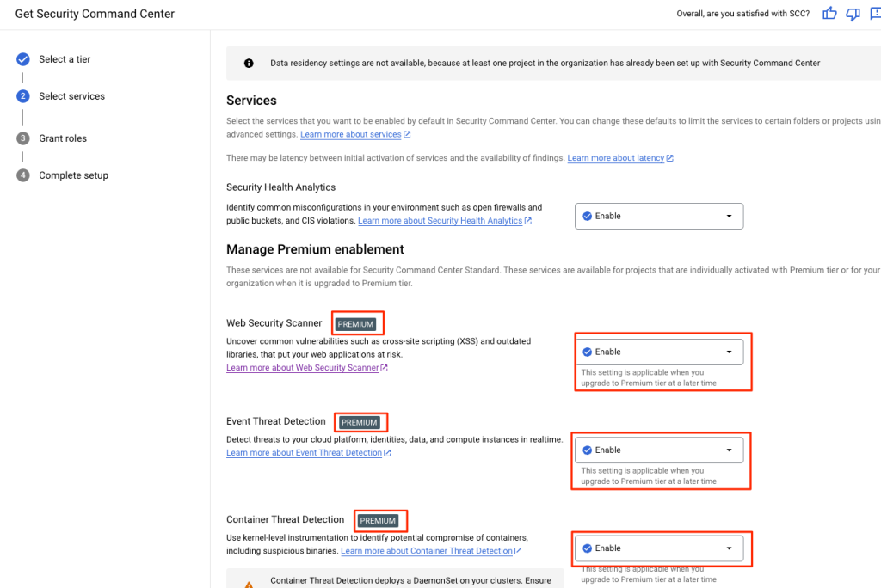The image size is (881, 588).
Task: Click the Event Threat Detection label
Action: (x=276, y=421)
